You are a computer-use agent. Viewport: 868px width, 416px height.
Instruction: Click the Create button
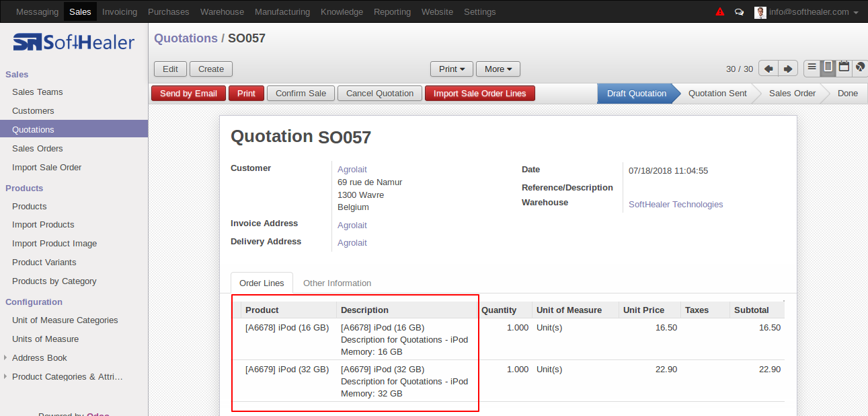click(211, 69)
